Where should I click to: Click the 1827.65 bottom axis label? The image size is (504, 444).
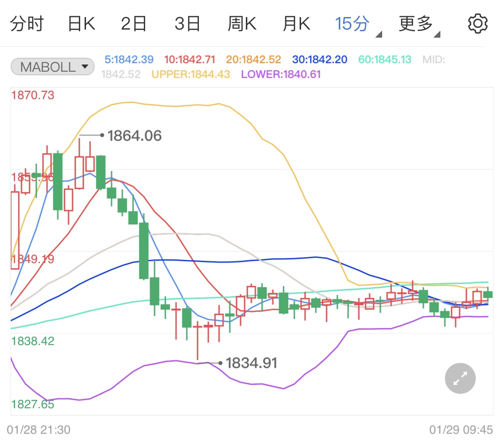[x=33, y=404]
